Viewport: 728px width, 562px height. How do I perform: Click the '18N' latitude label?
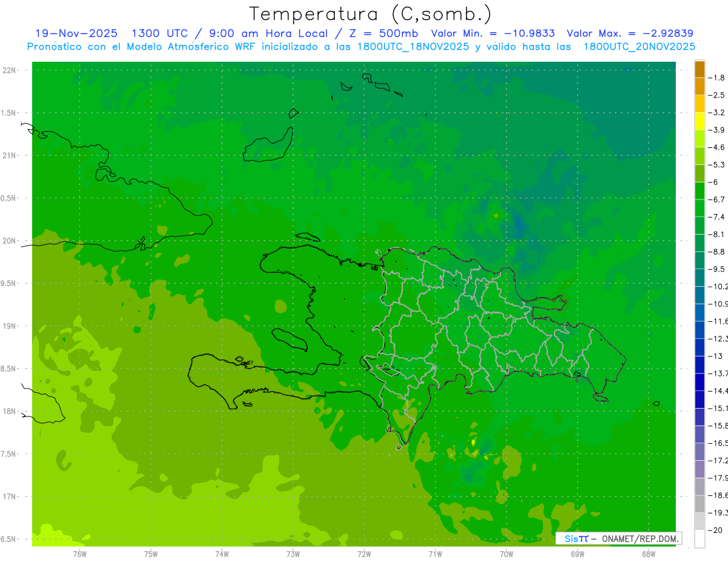[x=10, y=412]
